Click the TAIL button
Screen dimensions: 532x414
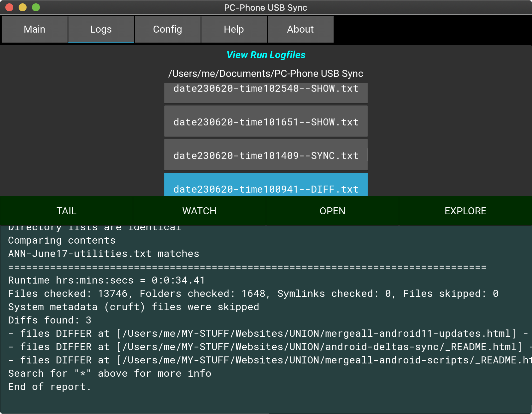[x=66, y=211]
